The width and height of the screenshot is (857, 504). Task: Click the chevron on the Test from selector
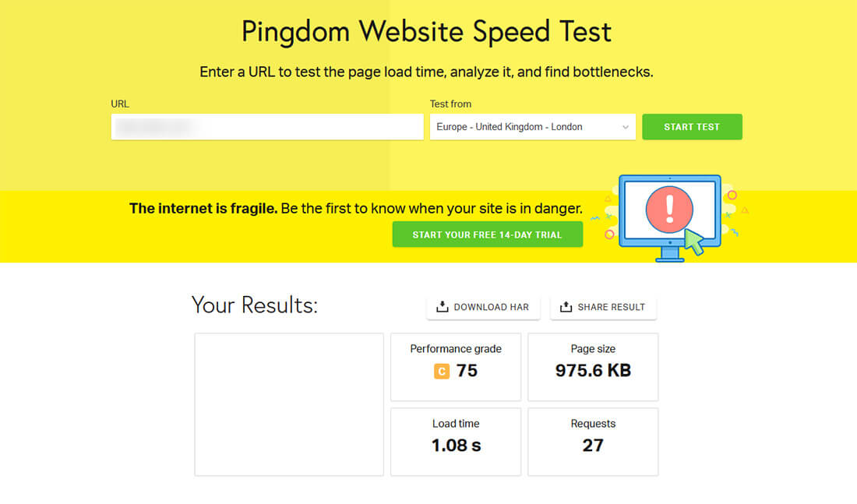coord(626,126)
